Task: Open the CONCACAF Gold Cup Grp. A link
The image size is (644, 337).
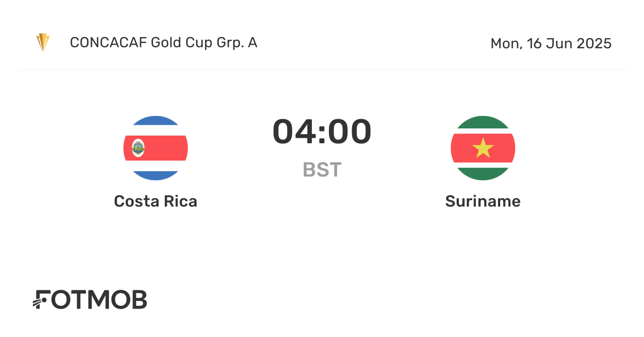Action: tap(163, 43)
